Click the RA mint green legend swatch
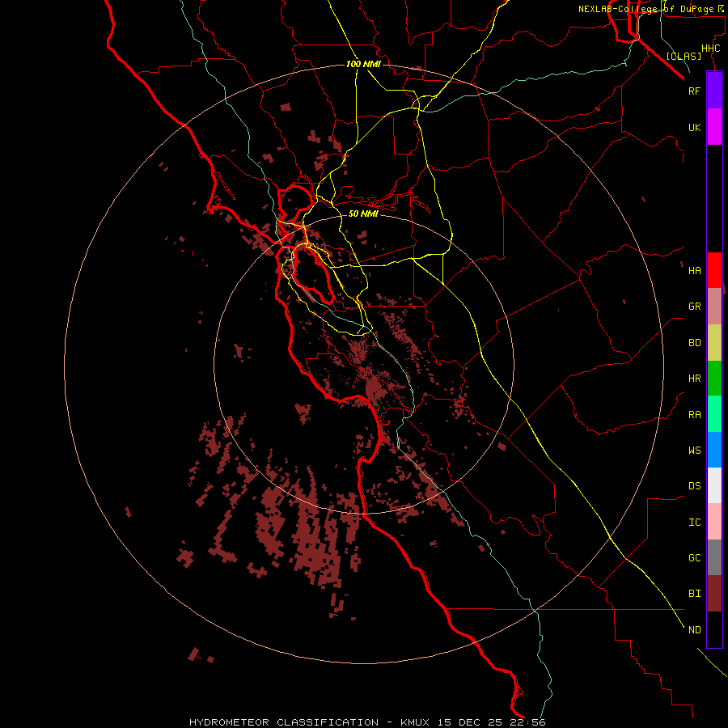 coord(714,414)
